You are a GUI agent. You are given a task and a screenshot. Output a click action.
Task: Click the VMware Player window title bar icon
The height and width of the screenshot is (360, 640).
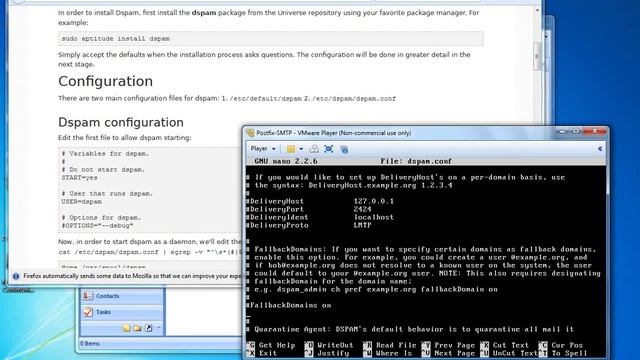(250, 133)
